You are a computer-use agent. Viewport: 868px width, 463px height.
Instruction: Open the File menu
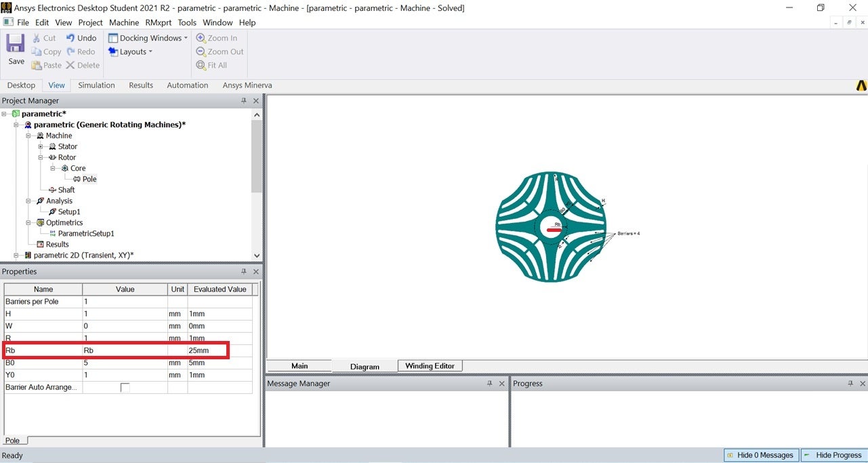[x=23, y=22]
